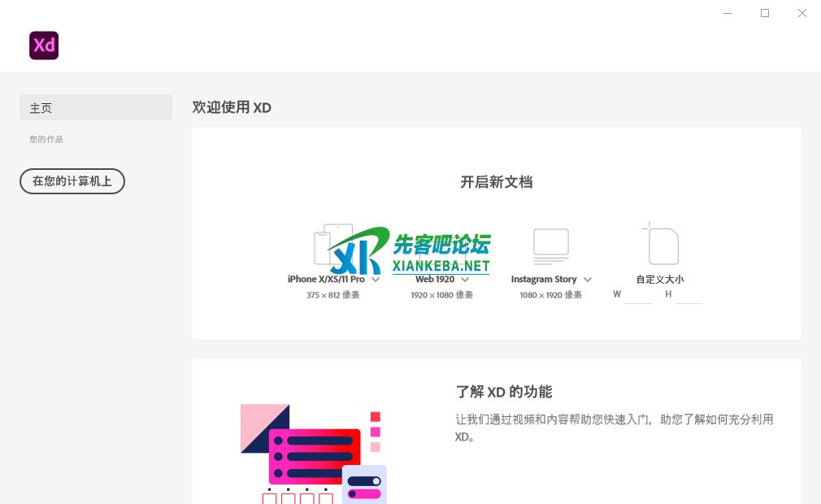Image resolution: width=821 pixels, height=504 pixels.
Task: Click the iPhone X/XS/11 Pro label
Action: pyautogui.click(x=326, y=280)
